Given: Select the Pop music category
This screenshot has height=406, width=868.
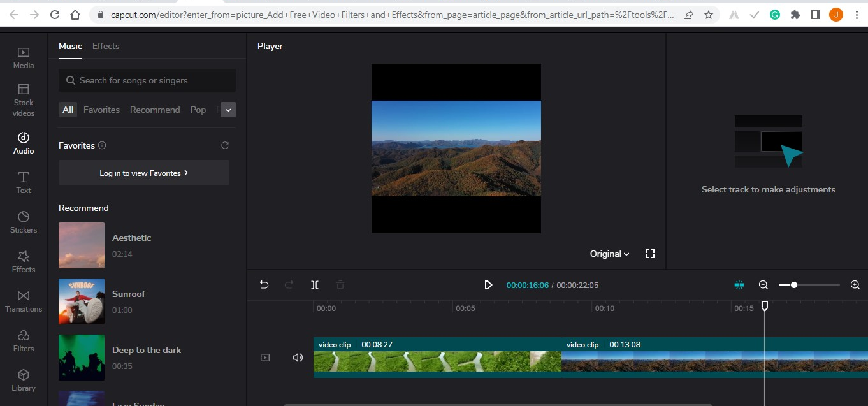Looking at the screenshot, I should point(198,110).
